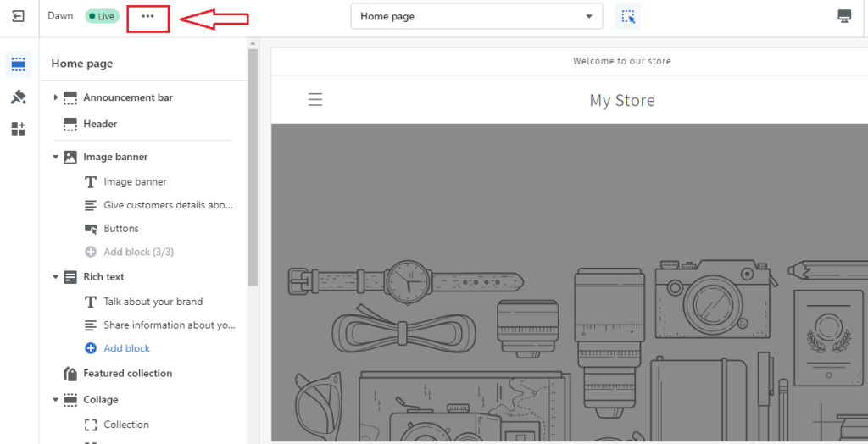The width and height of the screenshot is (868, 444).
Task: Open the Home page template dropdown
Action: tap(476, 16)
